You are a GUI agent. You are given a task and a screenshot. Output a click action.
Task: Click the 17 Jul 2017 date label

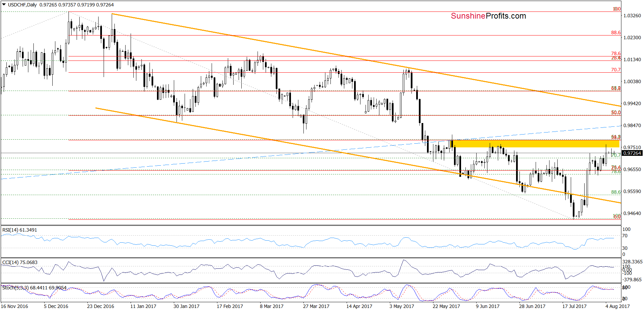[x=574, y=306]
